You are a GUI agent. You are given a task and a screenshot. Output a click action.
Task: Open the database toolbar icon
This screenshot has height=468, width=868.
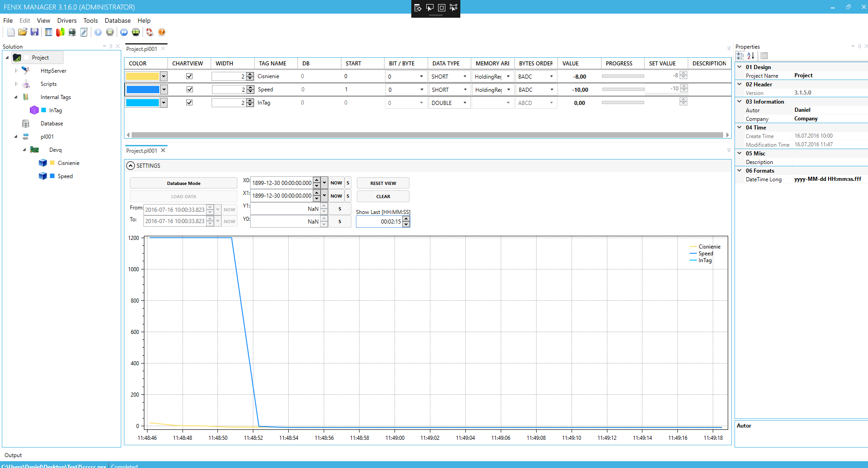(72, 32)
